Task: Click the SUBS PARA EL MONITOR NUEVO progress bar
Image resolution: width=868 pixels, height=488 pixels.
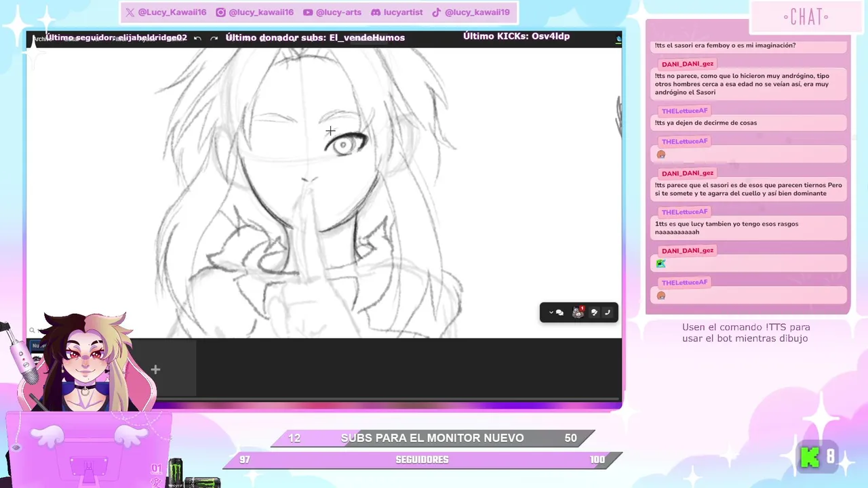Action: tap(433, 439)
